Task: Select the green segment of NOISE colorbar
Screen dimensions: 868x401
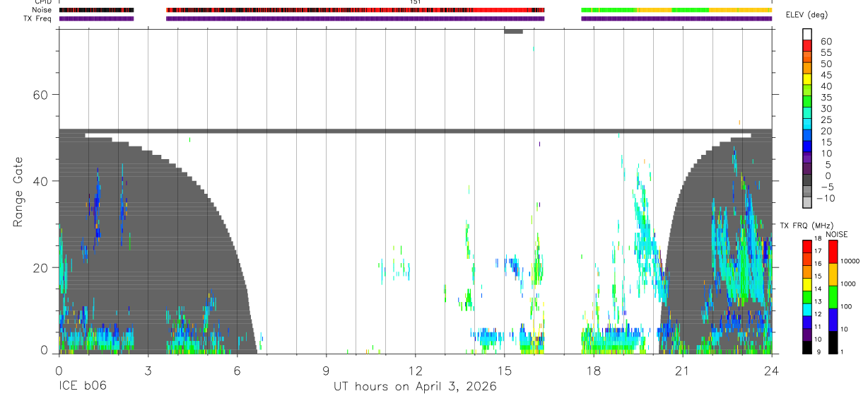Action: click(x=833, y=297)
